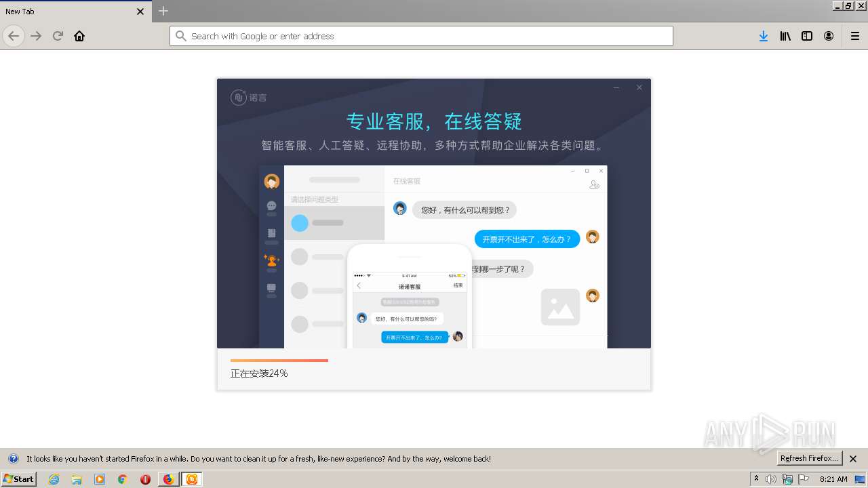Image resolution: width=868 pixels, height=488 pixels.
Task: Switch to installer taskbar icon
Action: tap(192, 479)
